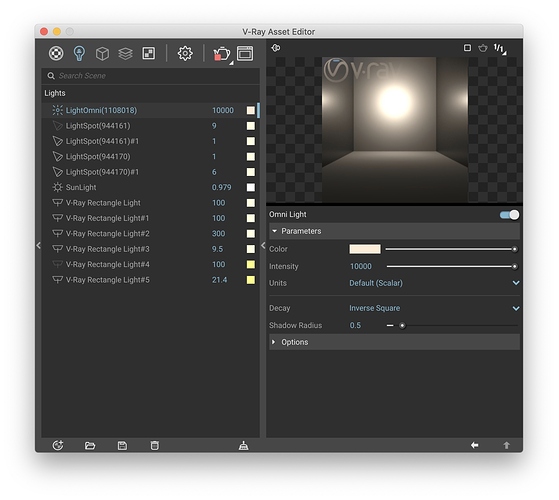Screen dimensions: 559x500
Task: Save asset with the floppy disk icon
Action: (122, 445)
